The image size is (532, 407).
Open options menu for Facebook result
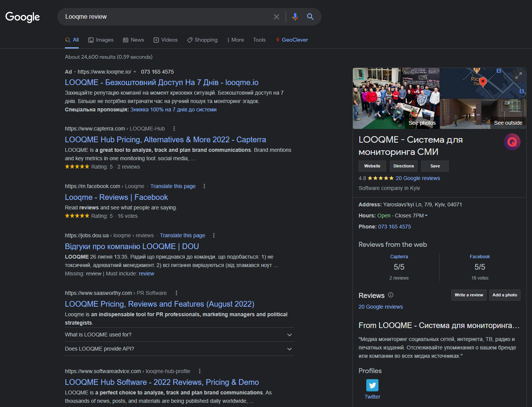[204, 186]
